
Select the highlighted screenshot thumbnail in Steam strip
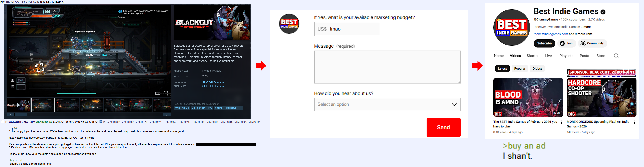43,105
